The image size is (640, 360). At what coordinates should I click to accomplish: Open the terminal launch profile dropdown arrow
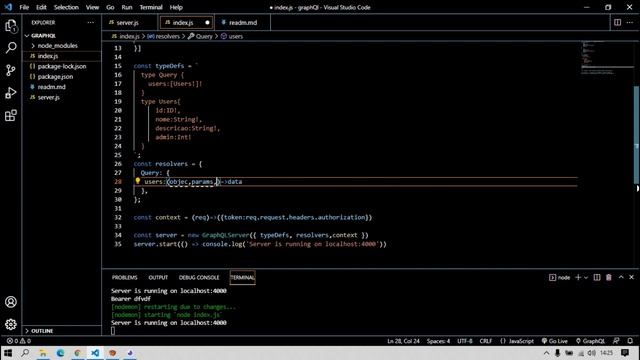click(586, 277)
